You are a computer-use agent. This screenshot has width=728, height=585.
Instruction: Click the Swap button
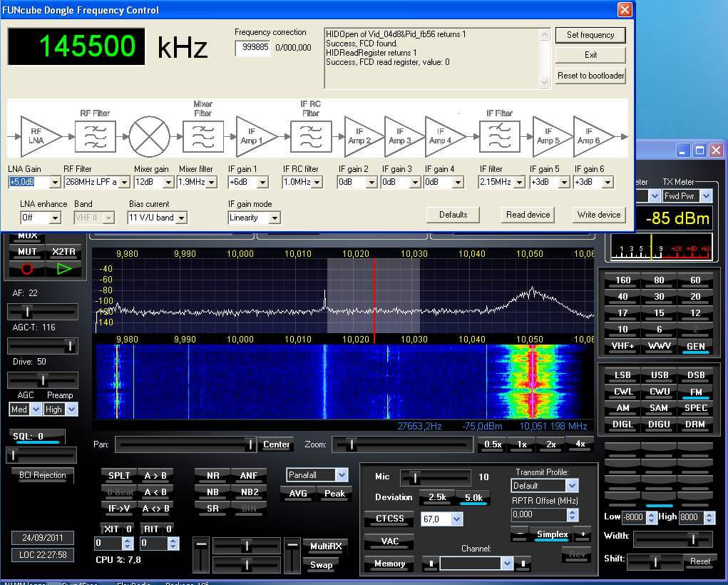(x=321, y=565)
